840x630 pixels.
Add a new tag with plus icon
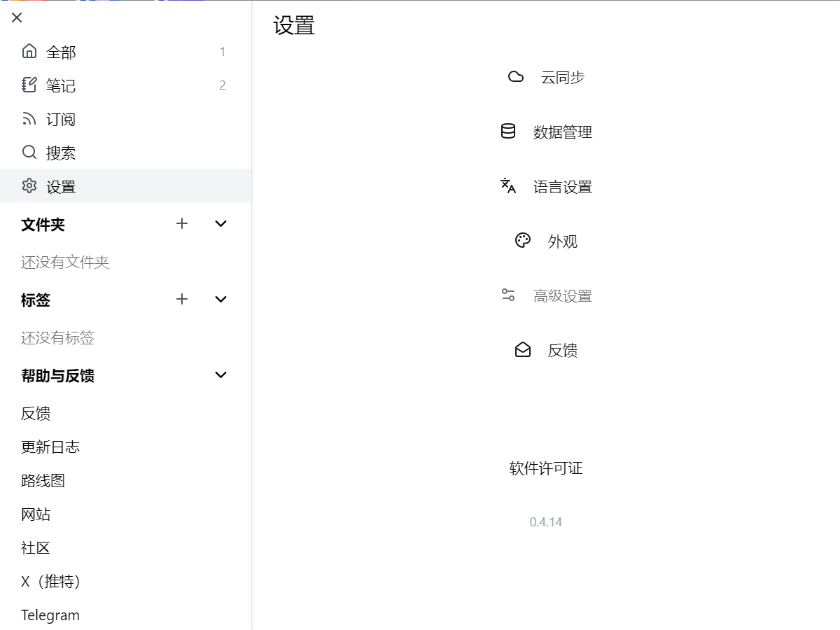182,300
